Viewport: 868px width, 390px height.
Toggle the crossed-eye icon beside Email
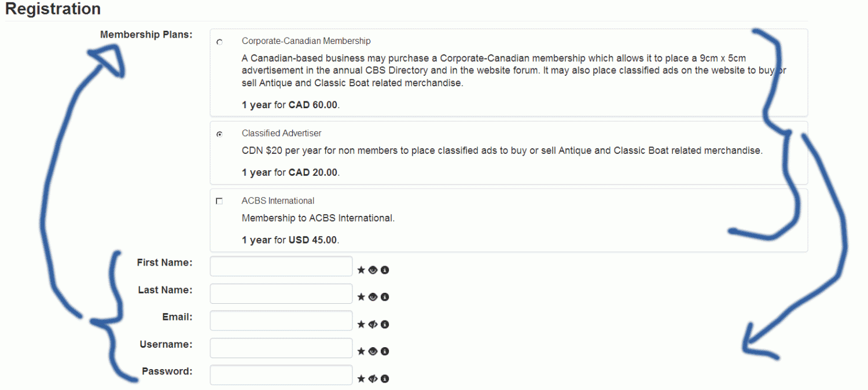pos(373,324)
